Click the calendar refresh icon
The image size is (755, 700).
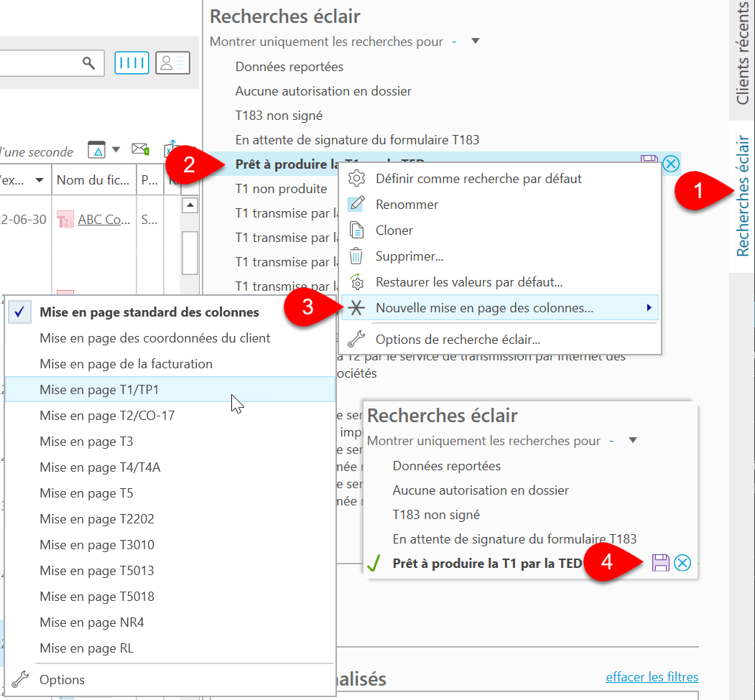tap(97, 149)
